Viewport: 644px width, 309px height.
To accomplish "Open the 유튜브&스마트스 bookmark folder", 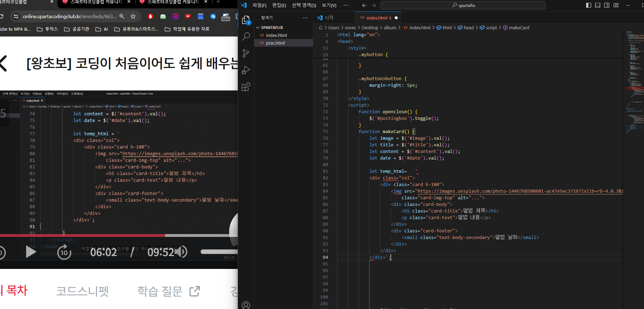I will [x=137, y=29].
